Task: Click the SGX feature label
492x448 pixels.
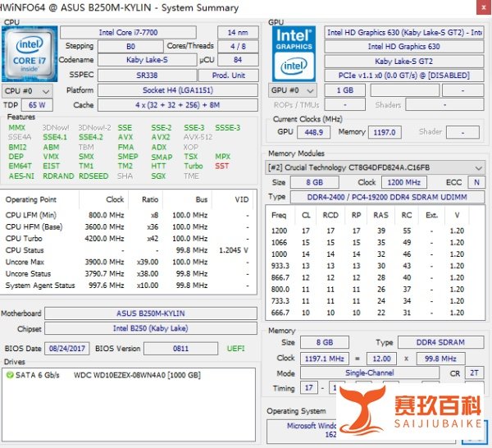Action: pyautogui.click(x=158, y=176)
